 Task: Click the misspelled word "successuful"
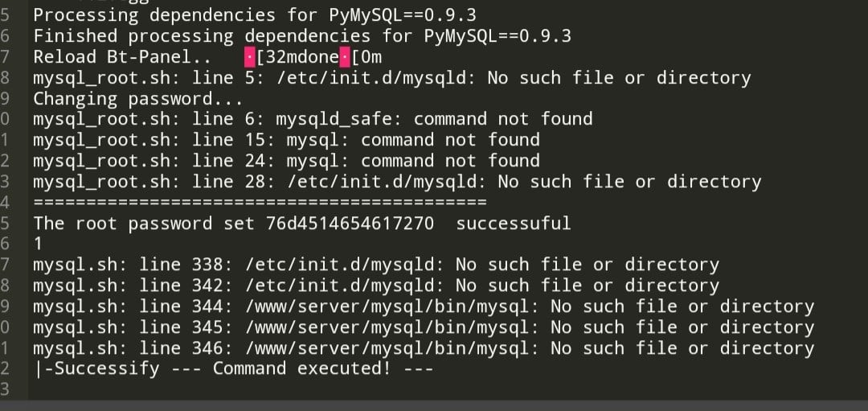(x=513, y=223)
